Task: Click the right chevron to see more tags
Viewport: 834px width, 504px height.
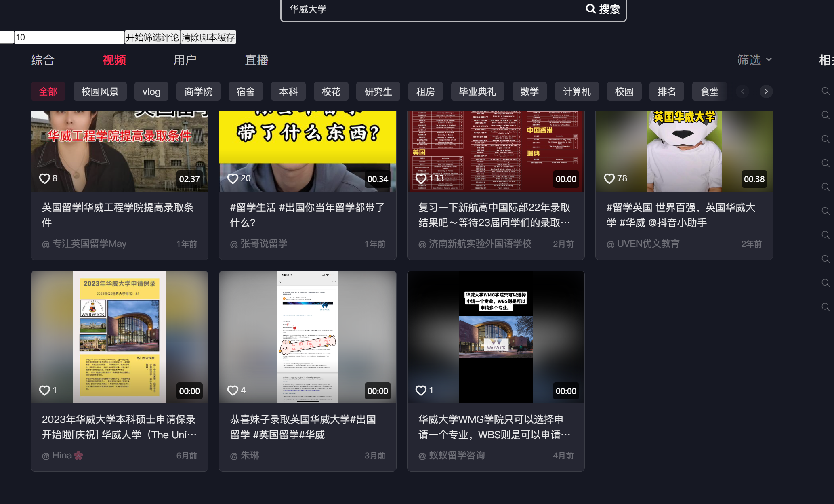Action: coord(766,91)
